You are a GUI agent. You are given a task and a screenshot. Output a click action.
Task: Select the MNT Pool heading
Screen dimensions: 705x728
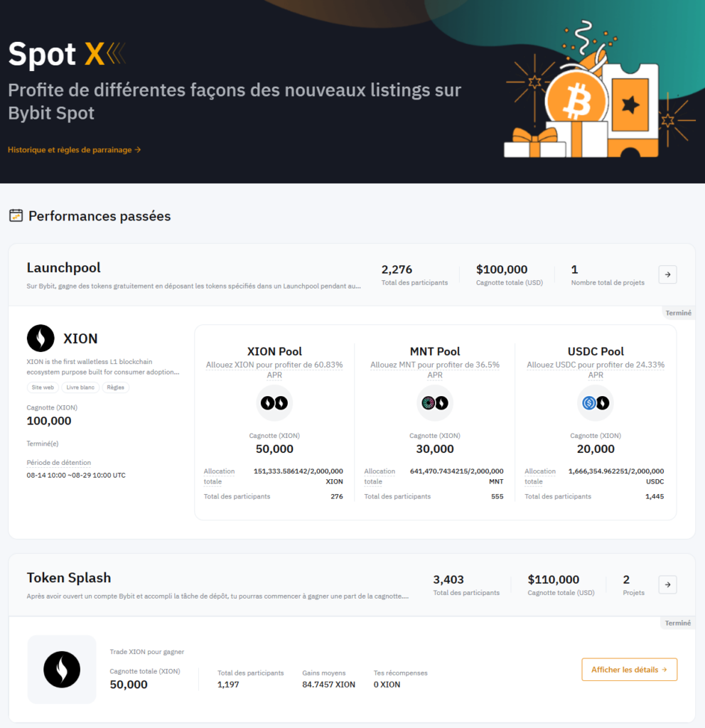tap(435, 351)
